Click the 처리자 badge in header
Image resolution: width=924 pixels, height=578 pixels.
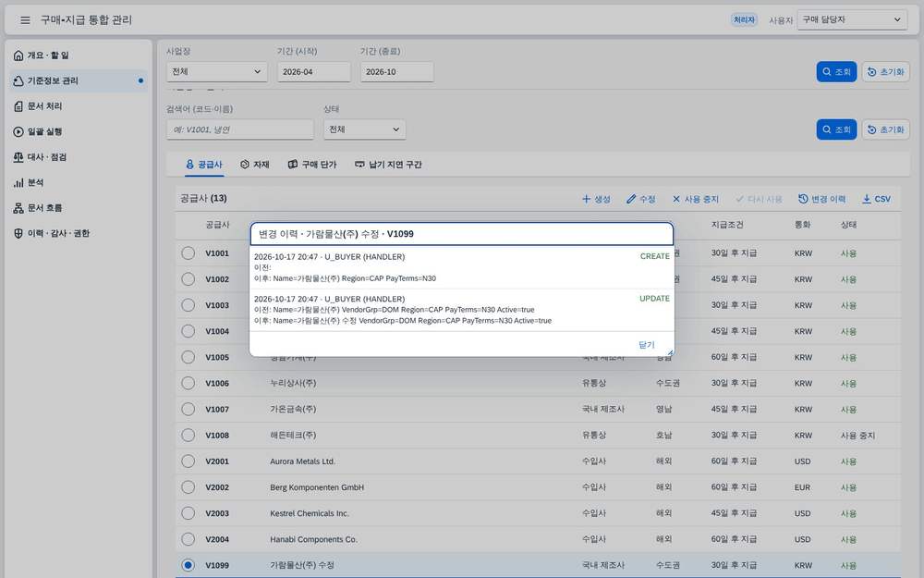[x=744, y=20]
